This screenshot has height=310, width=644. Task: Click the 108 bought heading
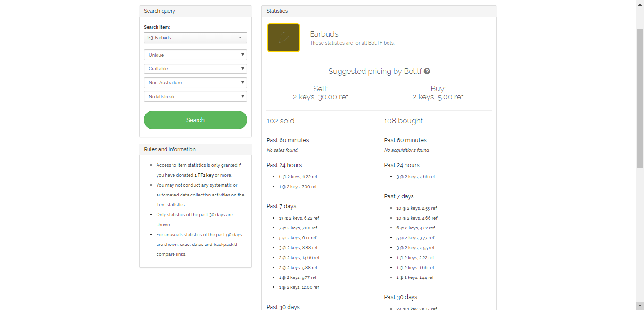[x=404, y=121]
